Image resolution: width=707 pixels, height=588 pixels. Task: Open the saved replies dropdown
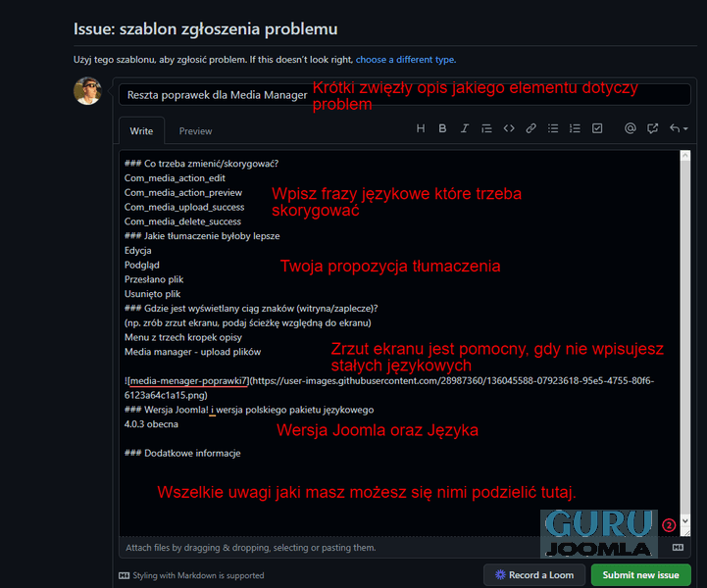pyautogui.click(x=679, y=128)
